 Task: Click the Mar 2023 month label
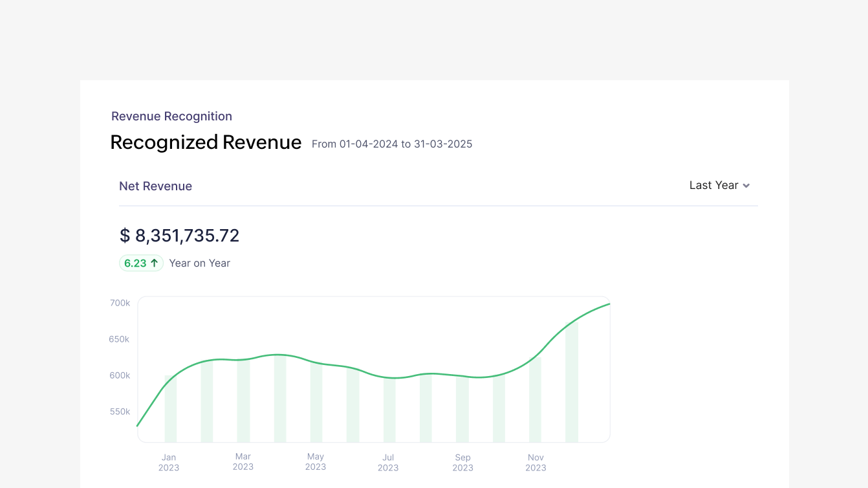(x=243, y=461)
